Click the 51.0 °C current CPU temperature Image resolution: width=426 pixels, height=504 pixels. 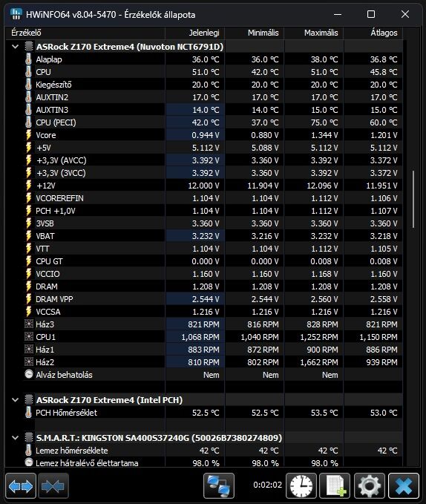coord(206,72)
